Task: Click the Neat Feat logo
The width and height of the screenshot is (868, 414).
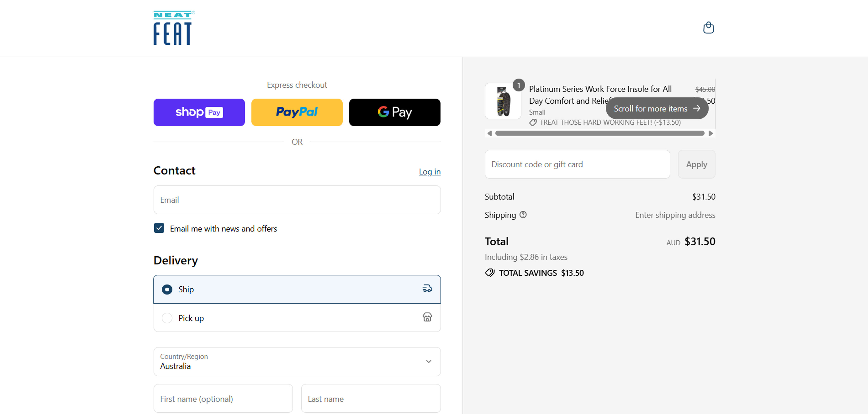Action: (x=174, y=28)
